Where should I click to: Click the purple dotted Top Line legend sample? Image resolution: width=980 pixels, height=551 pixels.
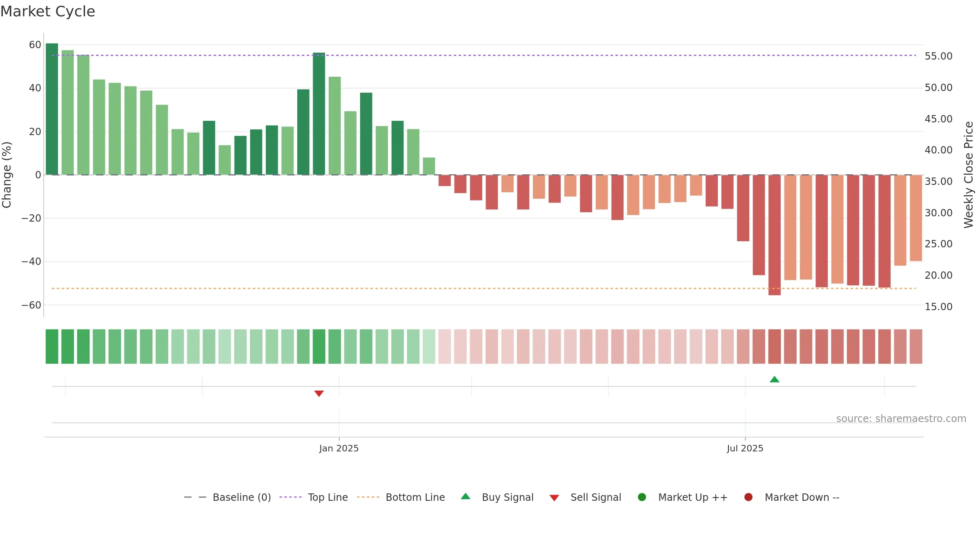point(290,497)
